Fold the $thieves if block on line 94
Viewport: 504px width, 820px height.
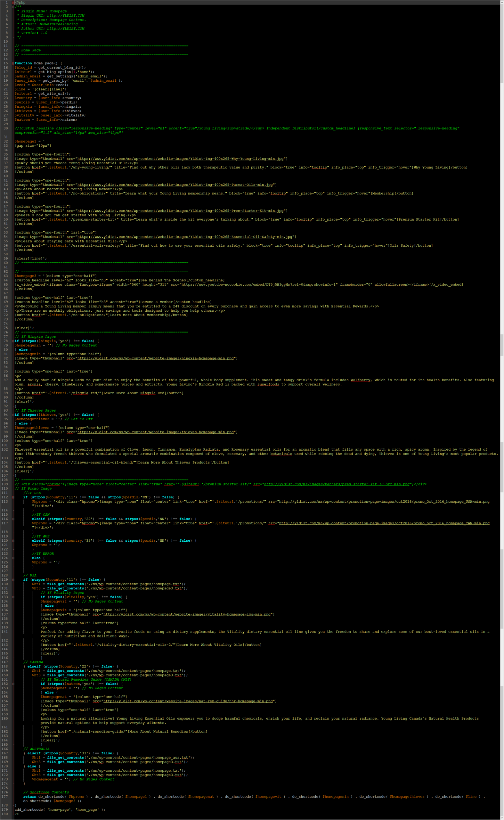13,415
